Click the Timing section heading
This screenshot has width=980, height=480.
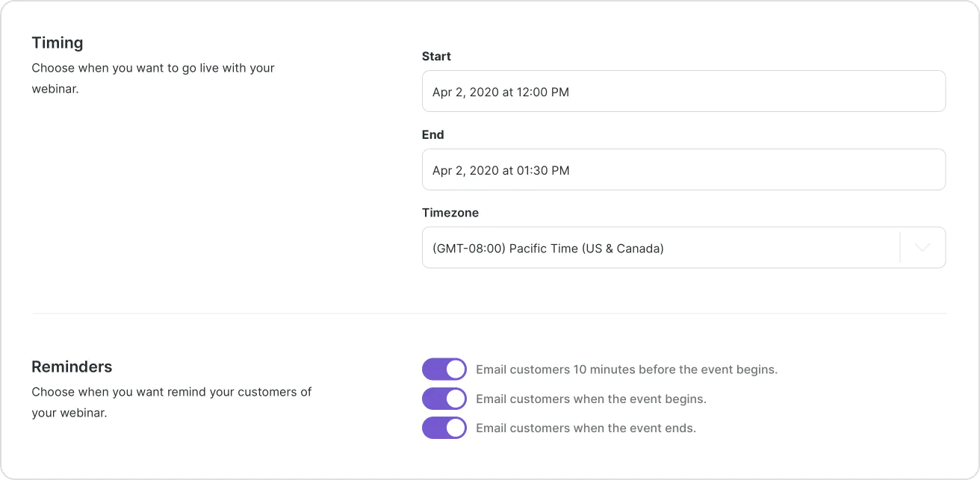pyautogui.click(x=58, y=43)
